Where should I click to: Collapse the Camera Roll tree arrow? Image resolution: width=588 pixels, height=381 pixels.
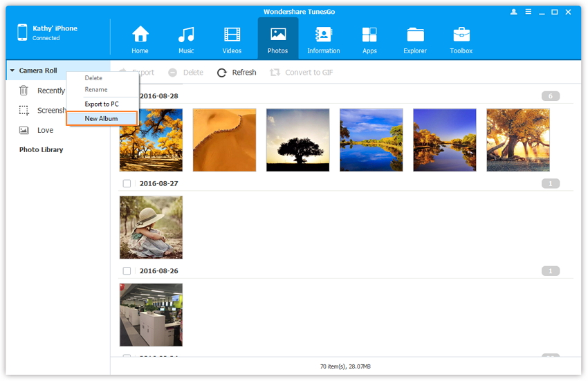(12, 71)
